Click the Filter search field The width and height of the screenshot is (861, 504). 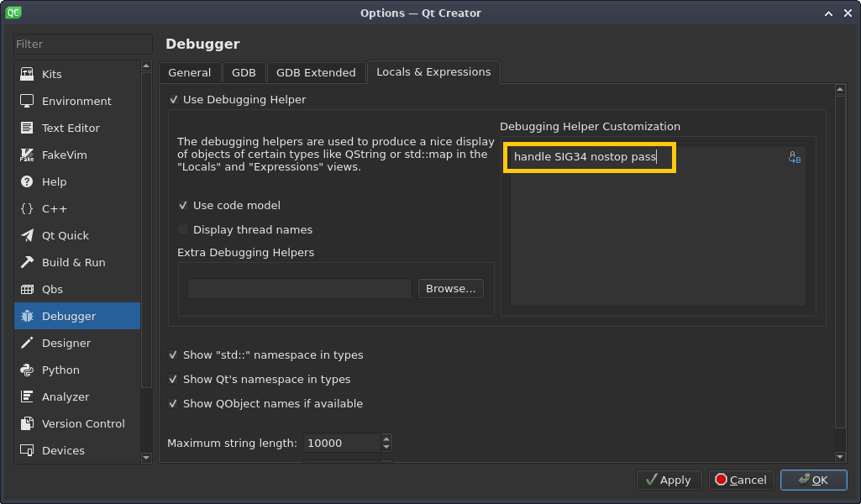82,44
